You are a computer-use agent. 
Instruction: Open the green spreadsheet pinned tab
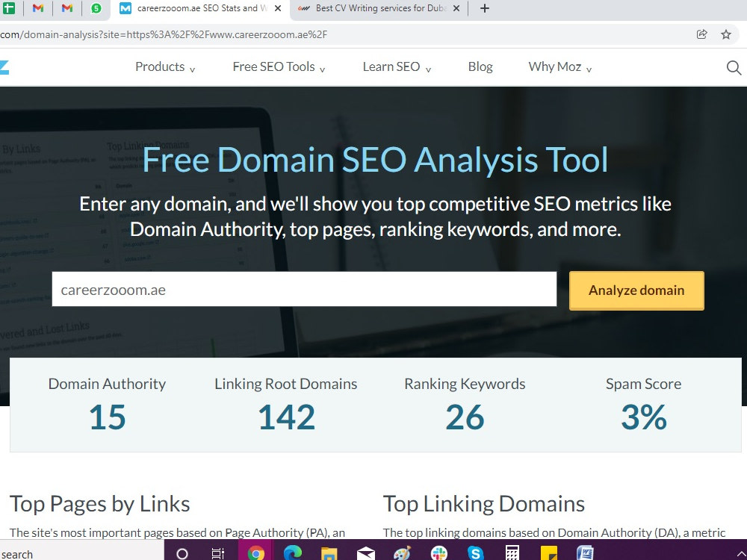(8, 8)
